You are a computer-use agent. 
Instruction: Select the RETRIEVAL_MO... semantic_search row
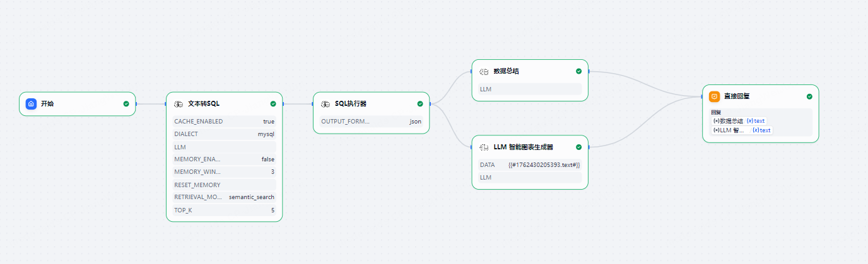[224, 197]
